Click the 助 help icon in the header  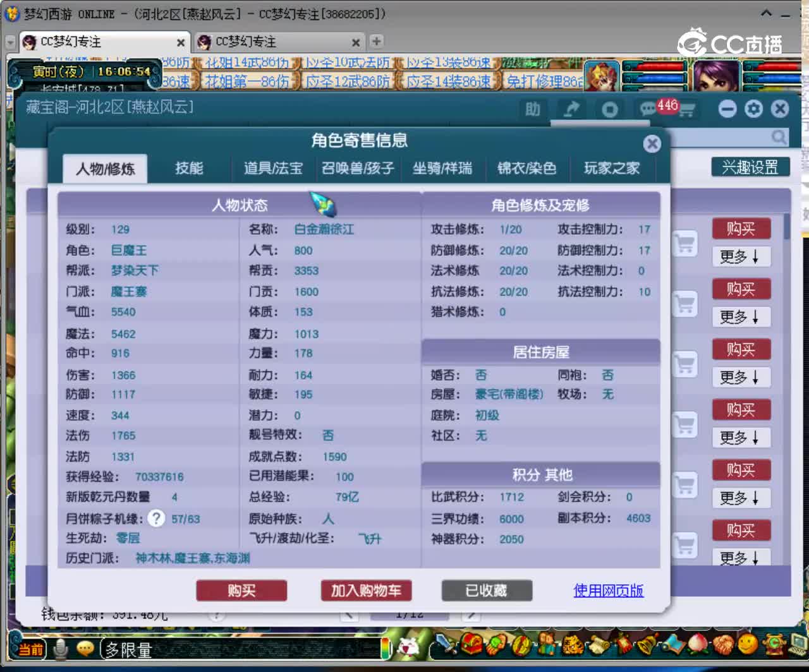coord(533,109)
